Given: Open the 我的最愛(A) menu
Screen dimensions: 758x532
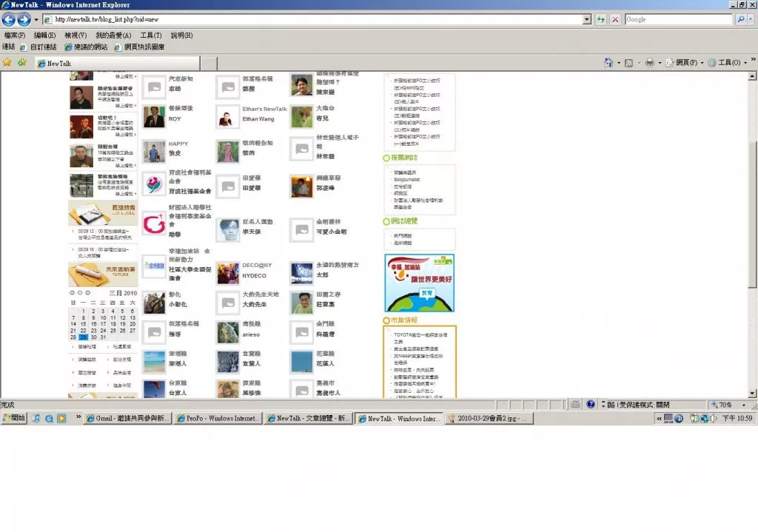Looking at the screenshot, I should (113, 35).
